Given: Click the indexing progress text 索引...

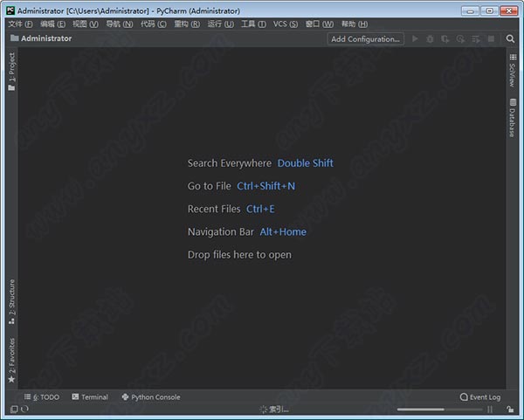Looking at the screenshot, I should (279, 410).
